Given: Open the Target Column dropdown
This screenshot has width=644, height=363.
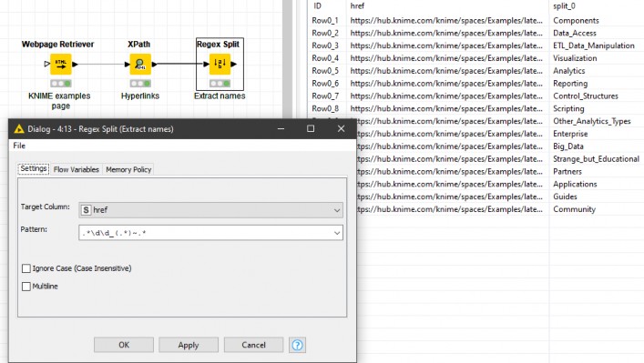Looking at the screenshot, I should (210, 210).
